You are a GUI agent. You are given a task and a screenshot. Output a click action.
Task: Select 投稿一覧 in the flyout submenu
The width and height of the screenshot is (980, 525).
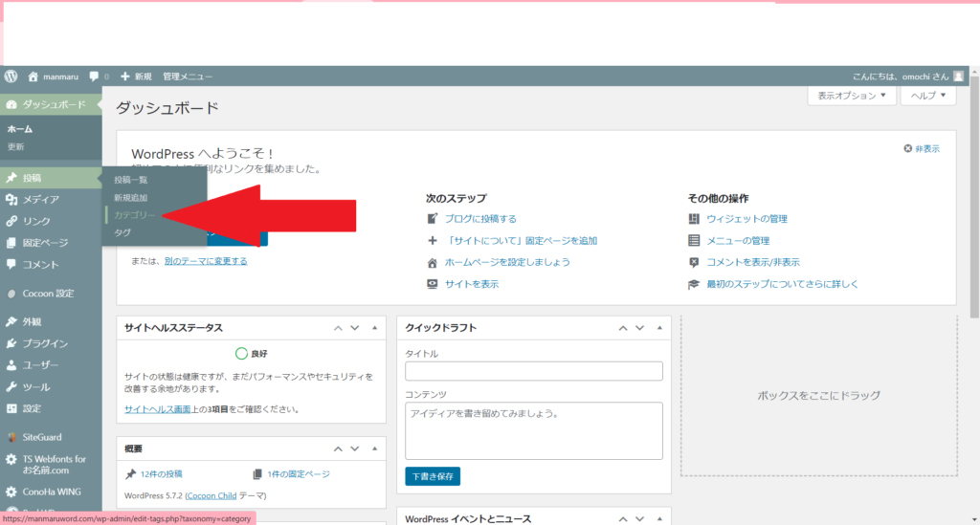tap(130, 180)
